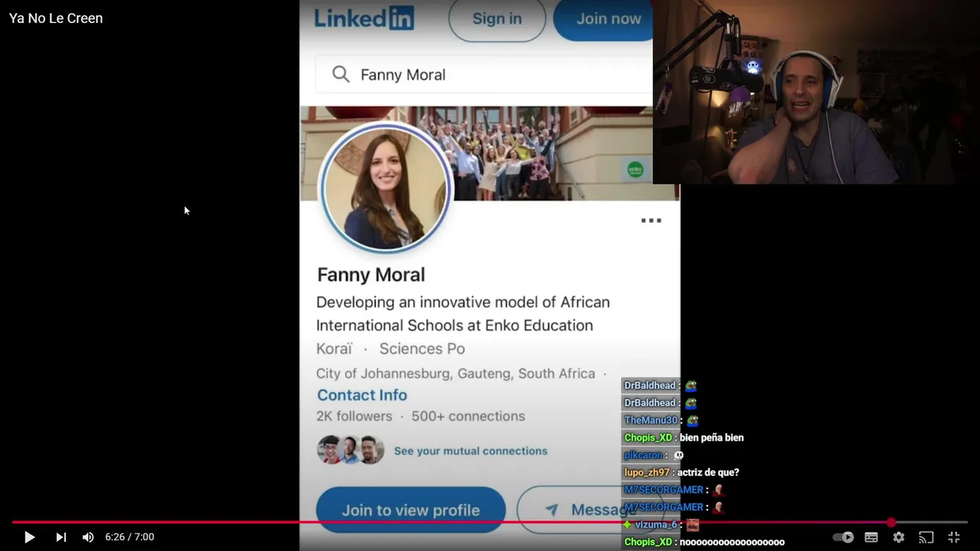980x551 pixels.
Task: Turn on subtitles/closed captions
Action: click(x=871, y=537)
